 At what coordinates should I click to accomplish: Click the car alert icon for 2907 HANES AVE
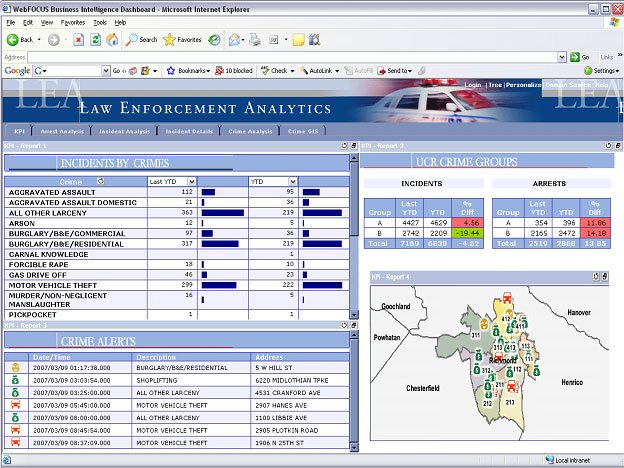(x=15, y=405)
